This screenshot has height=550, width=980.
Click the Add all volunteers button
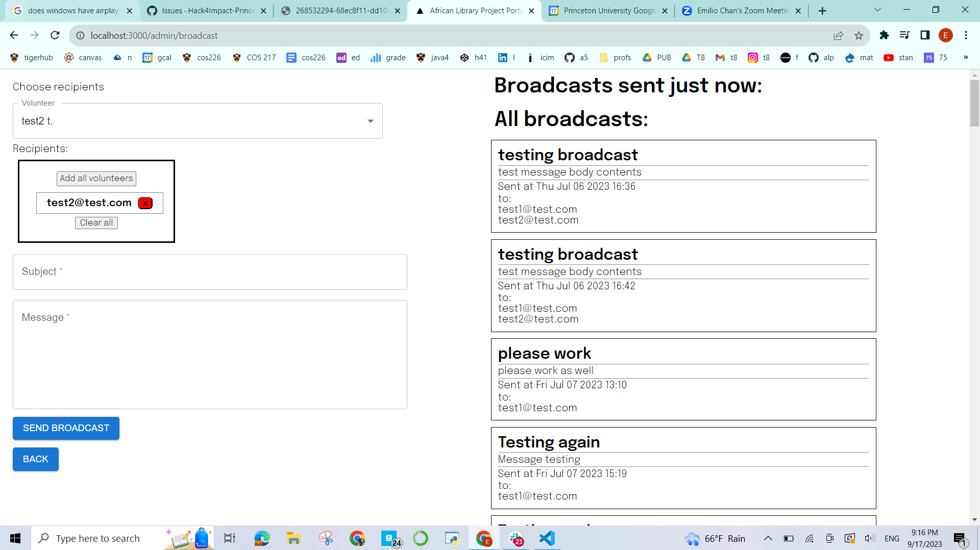pyautogui.click(x=96, y=178)
